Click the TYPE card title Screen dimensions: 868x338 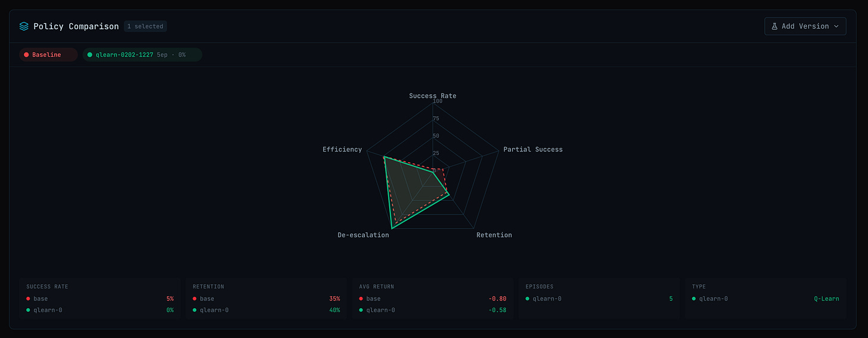699,287
